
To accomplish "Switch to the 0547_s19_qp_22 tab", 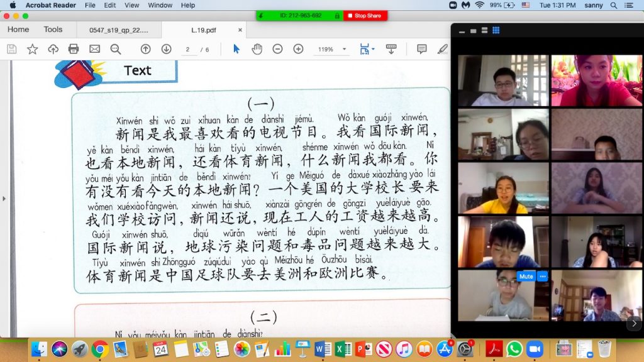I will pos(118,30).
